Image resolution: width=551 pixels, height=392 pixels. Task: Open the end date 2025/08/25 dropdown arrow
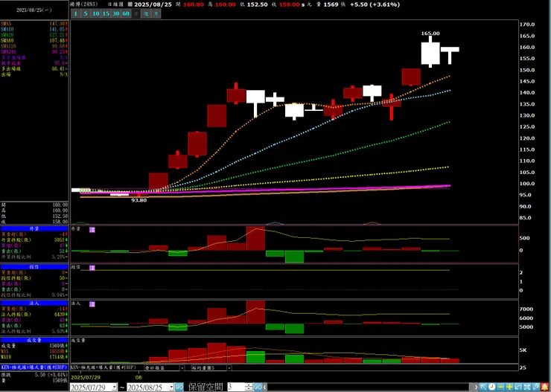171,387
